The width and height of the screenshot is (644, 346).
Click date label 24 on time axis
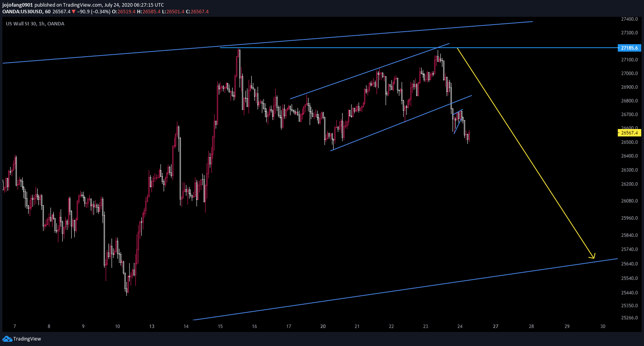460,326
